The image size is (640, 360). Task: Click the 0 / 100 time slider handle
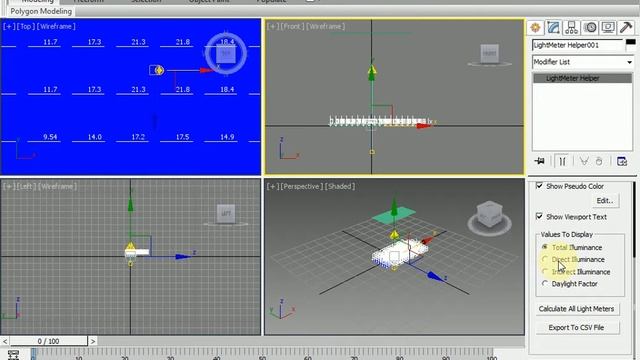pos(48,341)
